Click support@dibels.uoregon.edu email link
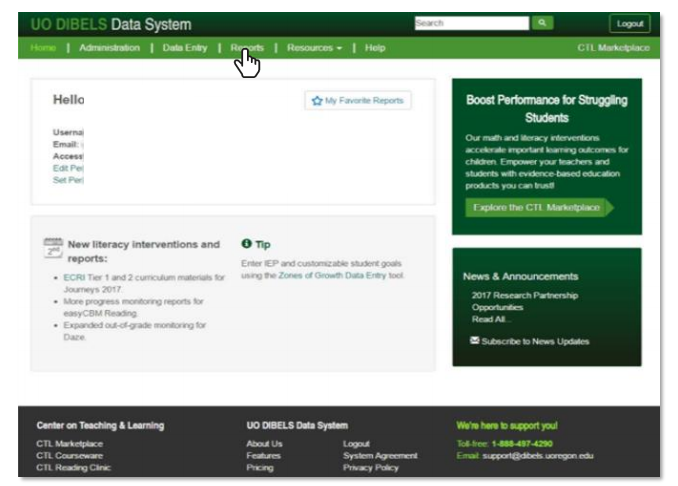The image size is (678, 486). pyautogui.click(x=538, y=455)
